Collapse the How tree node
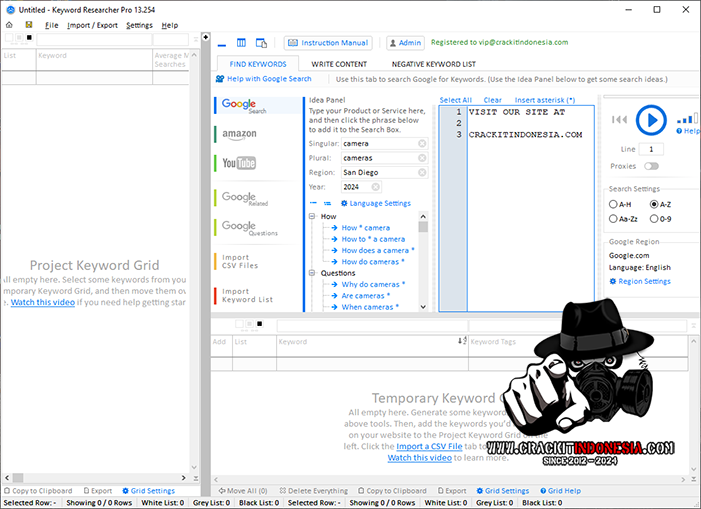The image size is (701, 509). click(312, 216)
